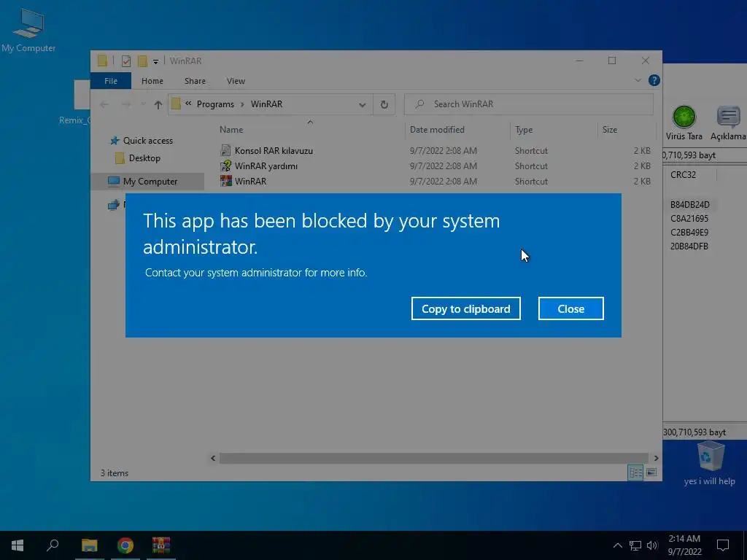Image resolution: width=747 pixels, height=560 pixels.
Task: Click the WinRAR yardımı help icon
Action: tap(225, 166)
